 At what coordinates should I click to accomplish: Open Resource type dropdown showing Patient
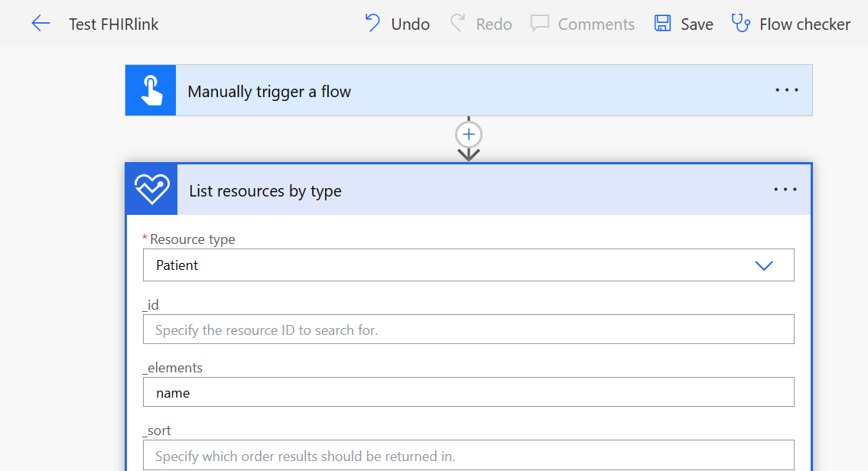(x=468, y=265)
